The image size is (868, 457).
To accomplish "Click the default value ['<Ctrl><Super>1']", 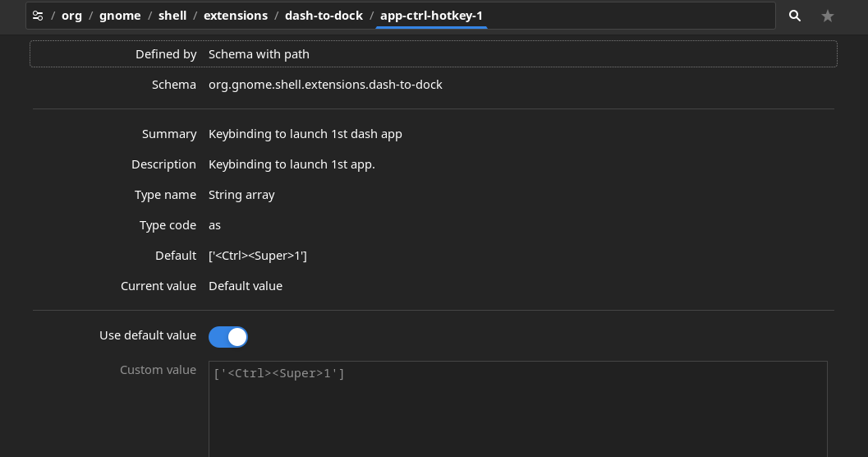I will point(257,256).
